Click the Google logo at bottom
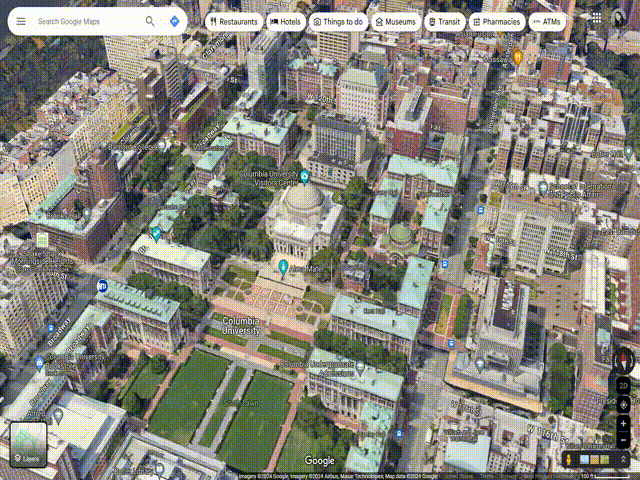The width and height of the screenshot is (640, 480). pyautogui.click(x=319, y=461)
